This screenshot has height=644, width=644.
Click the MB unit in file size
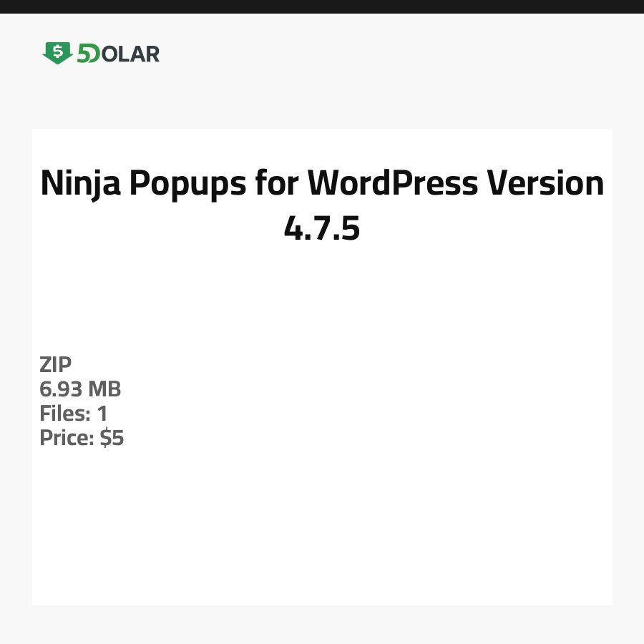coord(104,389)
